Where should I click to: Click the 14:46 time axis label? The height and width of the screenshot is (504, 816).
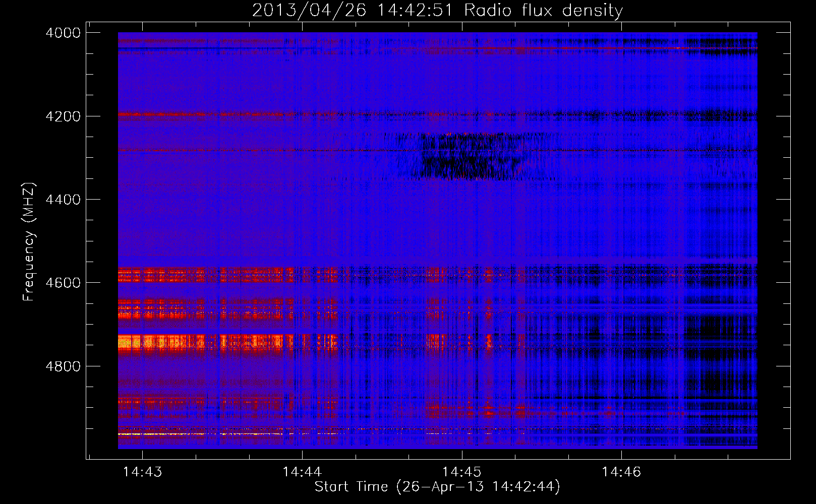[621, 472]
